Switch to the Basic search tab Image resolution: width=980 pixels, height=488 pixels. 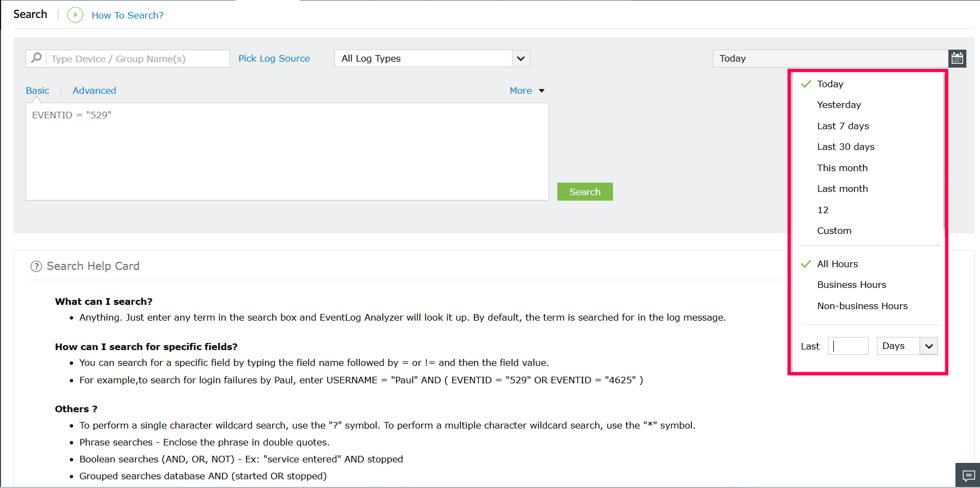coord(38,91)
